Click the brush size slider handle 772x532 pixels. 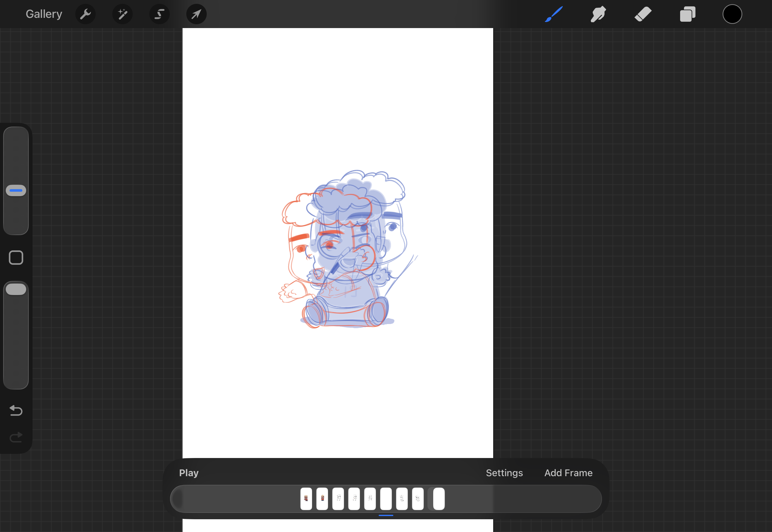[x=16, y=190]
